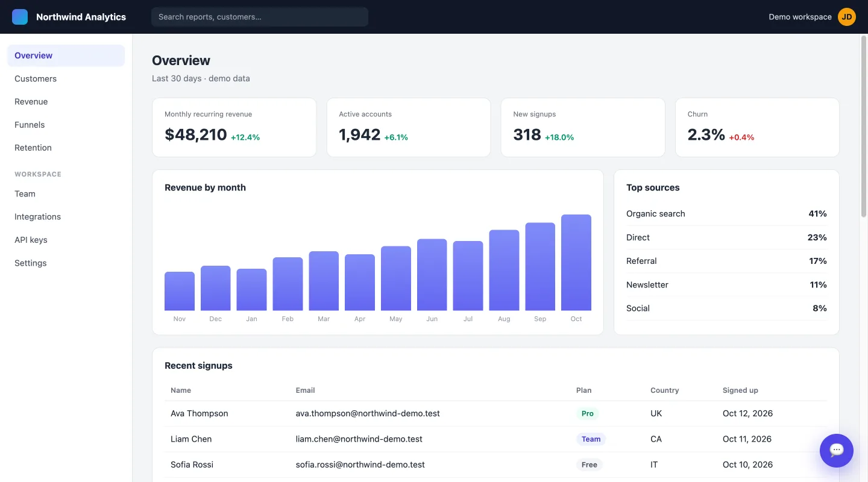868x482 pixels.
Task: Open Settings in the sidebar
Action: point(66,263)
